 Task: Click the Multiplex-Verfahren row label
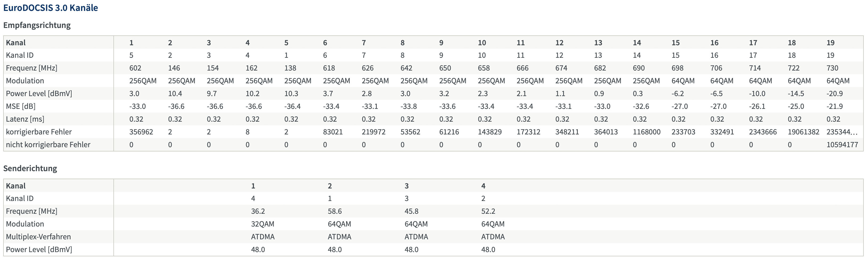[x=38, y=237]
